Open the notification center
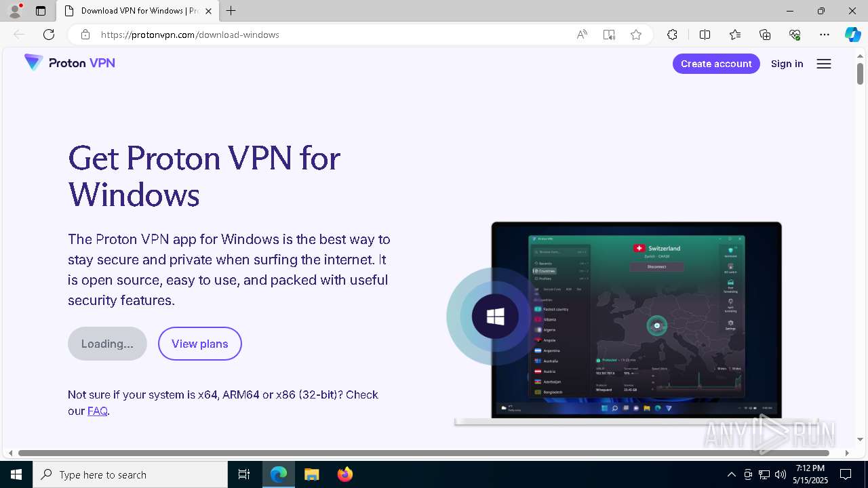The height and width of the screenshot is (488, 868). click(x=846, y=474)
